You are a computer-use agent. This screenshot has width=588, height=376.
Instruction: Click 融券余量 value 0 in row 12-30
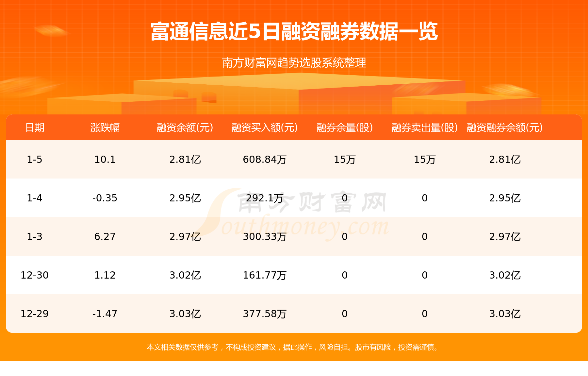(345, 275)
